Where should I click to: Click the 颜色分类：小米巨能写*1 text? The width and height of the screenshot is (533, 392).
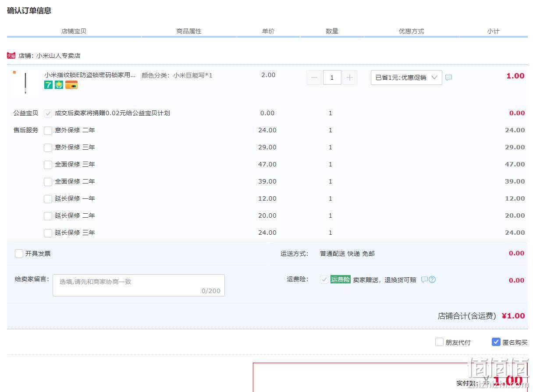(177, 75)
